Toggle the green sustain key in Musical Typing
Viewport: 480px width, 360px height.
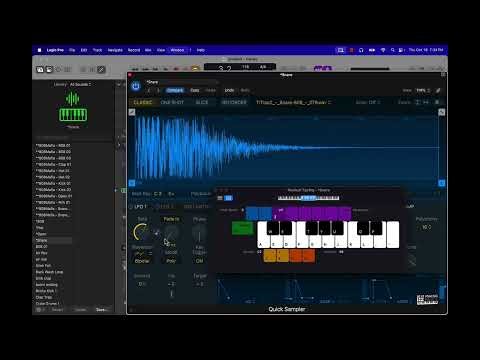[243, 228]
